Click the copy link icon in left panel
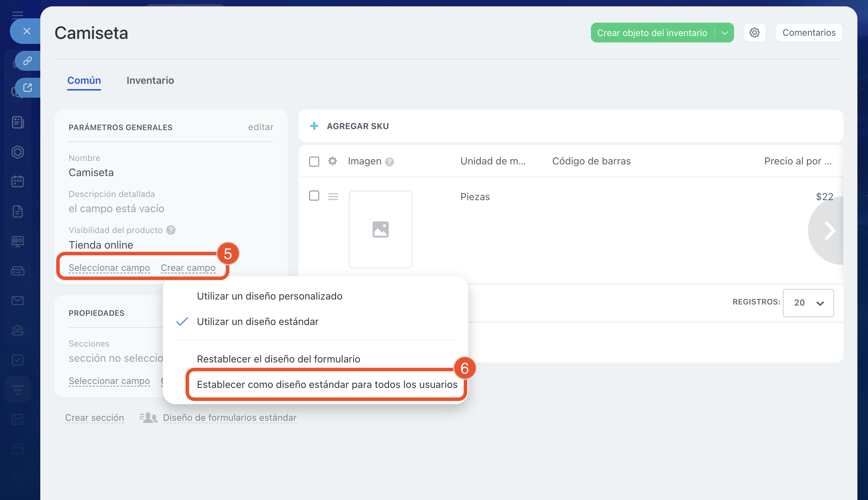This screenshot has width=868, height=500. coord(28,61)
